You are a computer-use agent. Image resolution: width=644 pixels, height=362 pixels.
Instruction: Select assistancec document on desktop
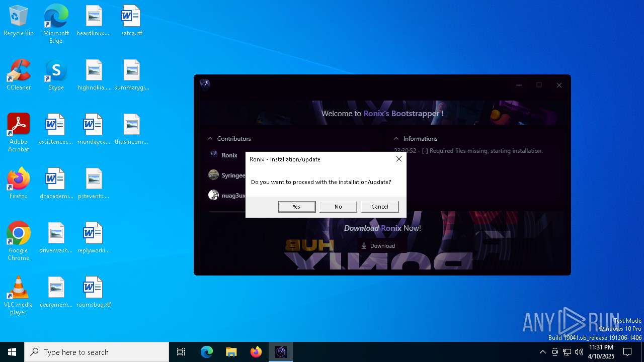(x=56, y=130)
